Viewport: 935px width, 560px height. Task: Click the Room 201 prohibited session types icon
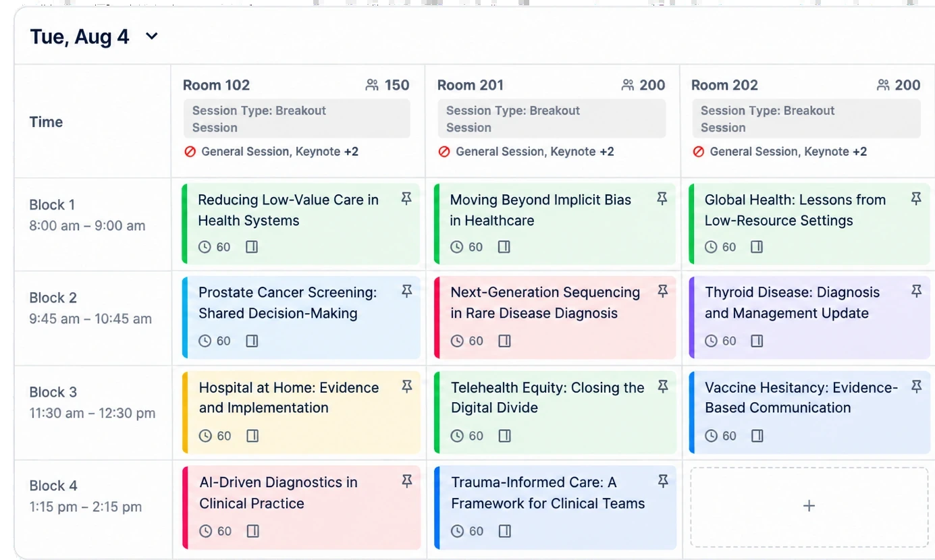(444, 152)
